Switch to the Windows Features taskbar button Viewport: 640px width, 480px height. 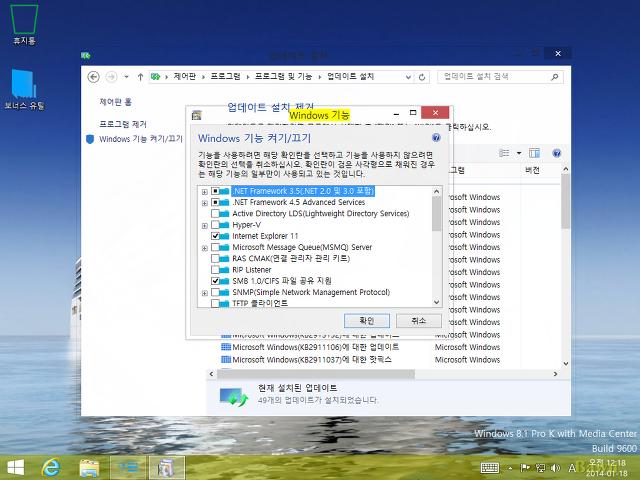pyautogui.click(x=166, y=467)
